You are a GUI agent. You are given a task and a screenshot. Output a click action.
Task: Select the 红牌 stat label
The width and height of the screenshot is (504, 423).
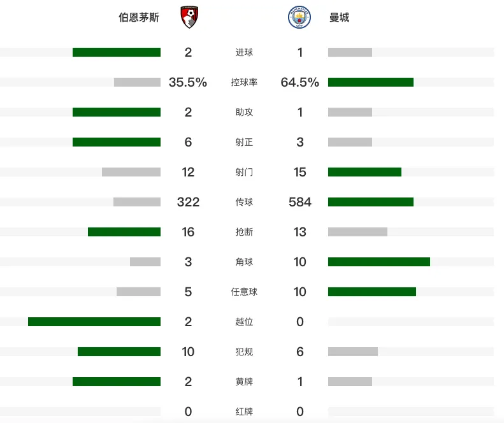tap(244, 412)
